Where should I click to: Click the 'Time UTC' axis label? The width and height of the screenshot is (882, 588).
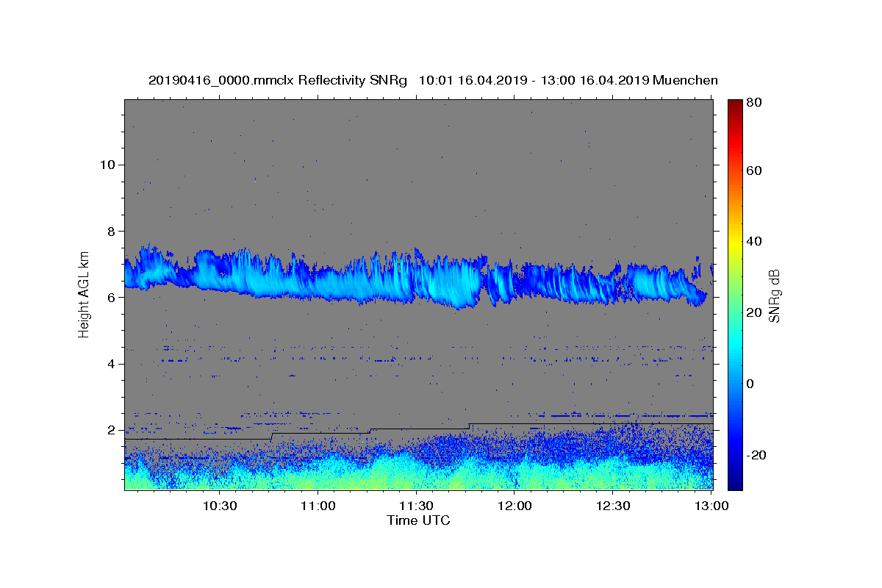pos(418,520)
